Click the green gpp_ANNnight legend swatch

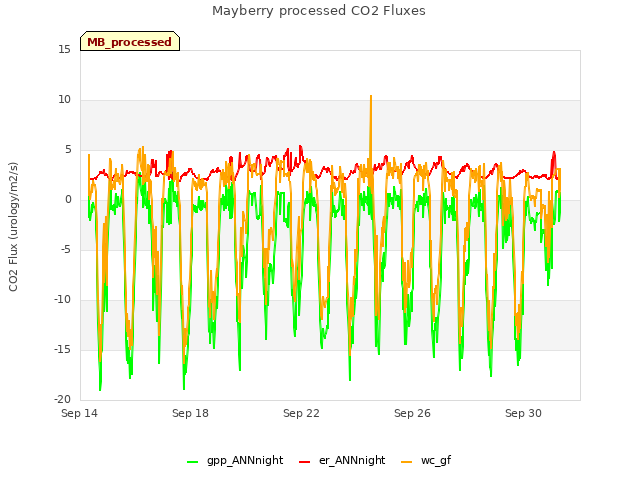coord(192,462)
